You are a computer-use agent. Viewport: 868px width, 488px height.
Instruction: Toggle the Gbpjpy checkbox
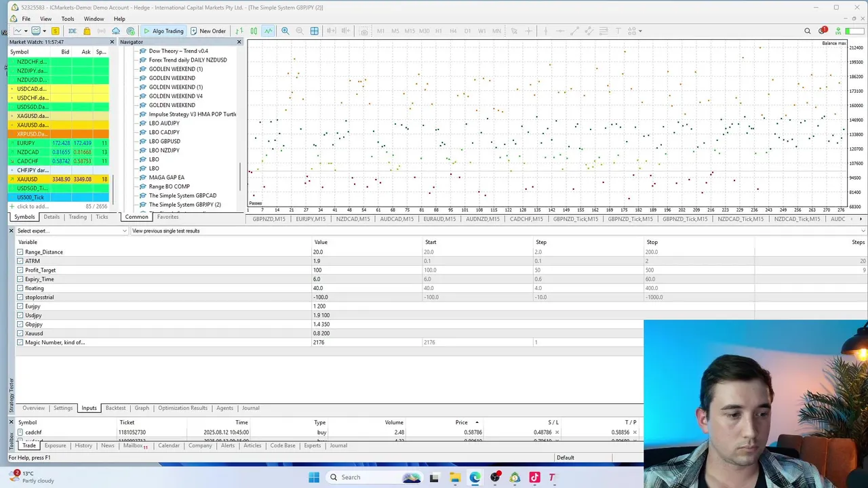point(20,324)
